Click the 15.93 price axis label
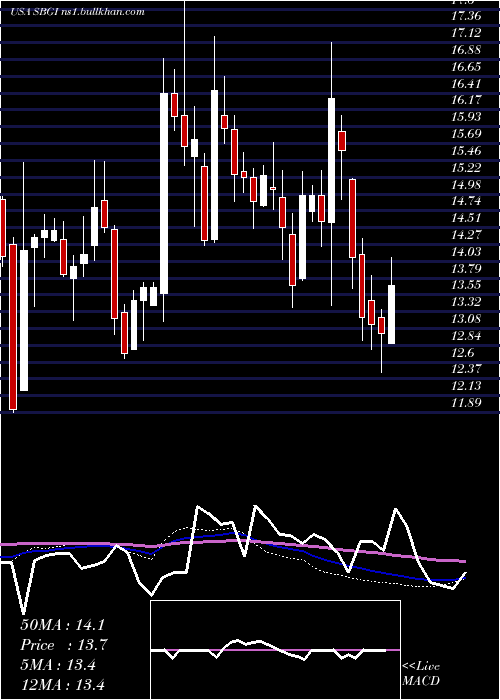The width and height of the screenshot is (500, 700). point(466,117)
